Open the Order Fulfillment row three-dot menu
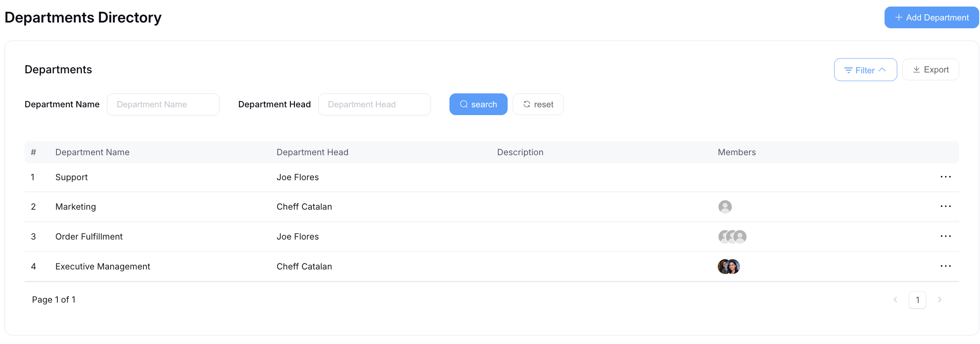Screen dimensions: 980x344 [x=946, y=236]
